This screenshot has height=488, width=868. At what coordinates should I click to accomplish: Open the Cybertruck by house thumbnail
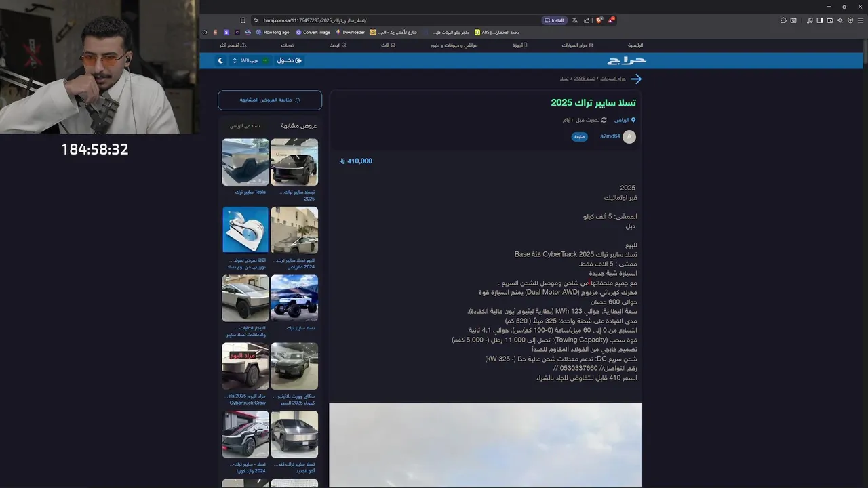(x=294, y=230)
